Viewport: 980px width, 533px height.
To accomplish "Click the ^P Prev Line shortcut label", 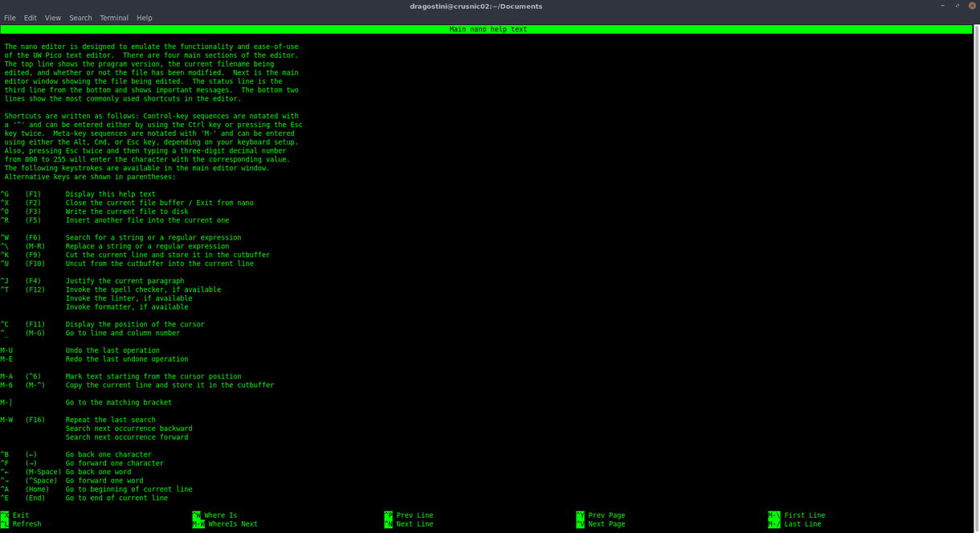I will point(409,515).
